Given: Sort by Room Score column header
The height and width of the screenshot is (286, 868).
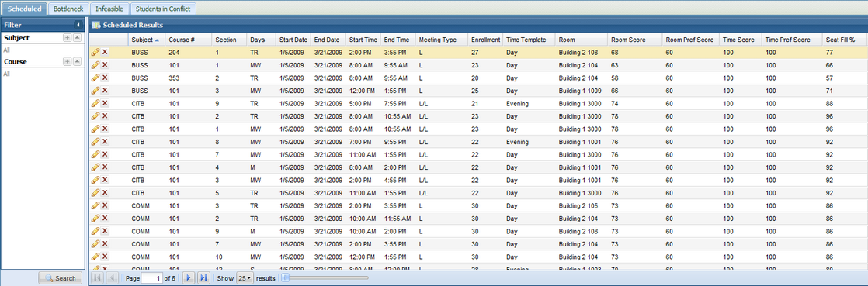Looking at the screenshot, I should 634,40.
